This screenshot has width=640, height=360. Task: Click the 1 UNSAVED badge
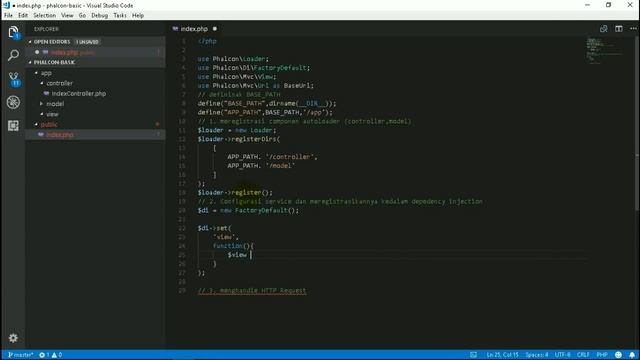(87, 42)
